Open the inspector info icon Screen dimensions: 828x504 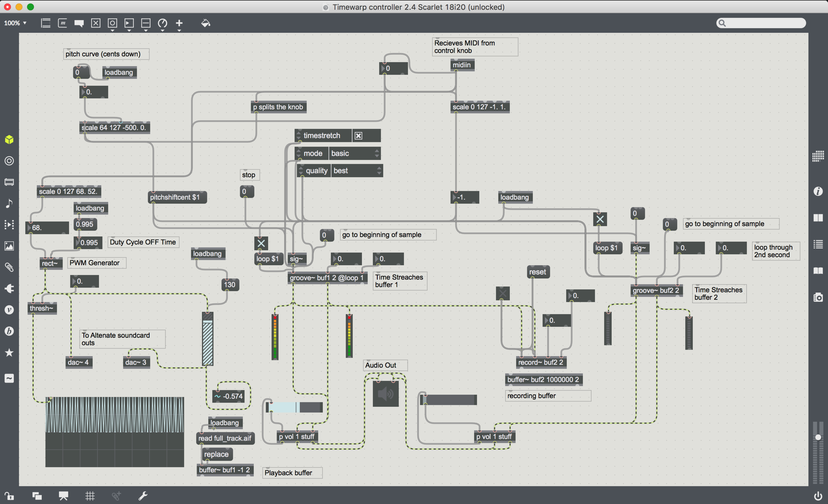pyautogui.click(x=818, y=191)
